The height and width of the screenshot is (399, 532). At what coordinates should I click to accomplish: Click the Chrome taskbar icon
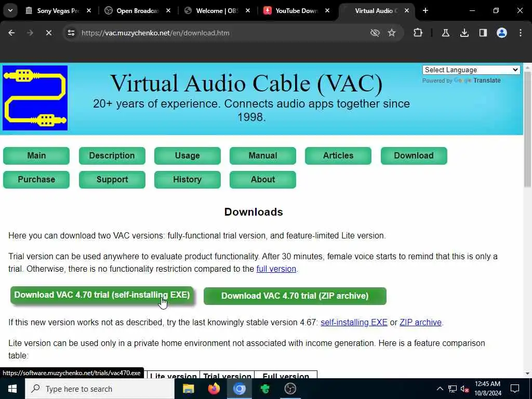(x=239, y=389)
